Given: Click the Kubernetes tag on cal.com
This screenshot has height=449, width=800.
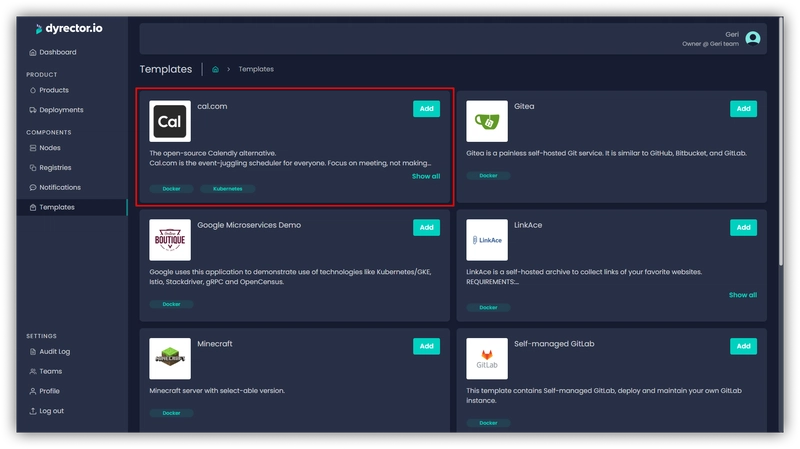Looking at the screenshot, I should pyautogui.click(x=228, y=189).
